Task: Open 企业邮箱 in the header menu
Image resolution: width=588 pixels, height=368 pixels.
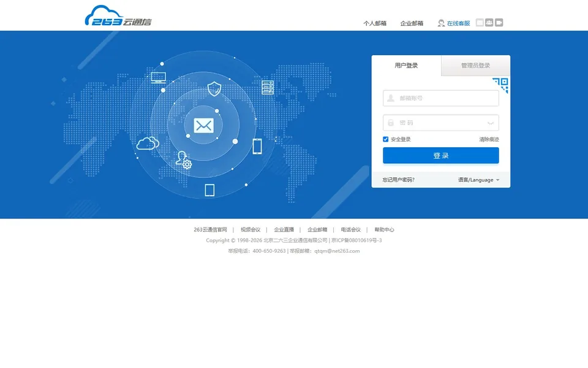Action: point(412,23)
